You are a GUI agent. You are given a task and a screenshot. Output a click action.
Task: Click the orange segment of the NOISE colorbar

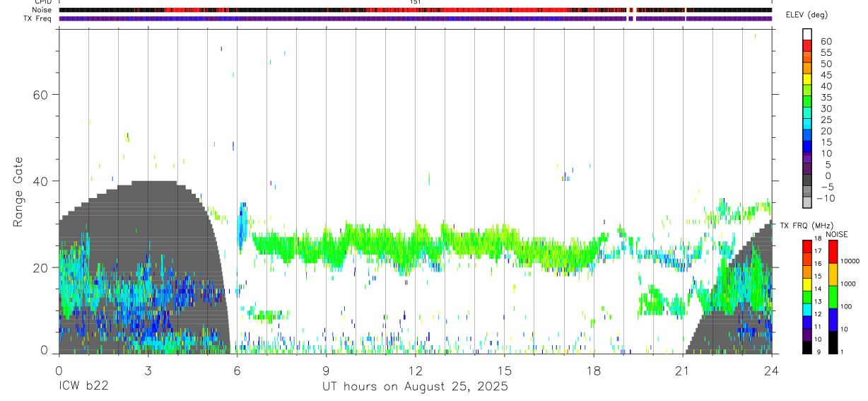pos(833,274)
